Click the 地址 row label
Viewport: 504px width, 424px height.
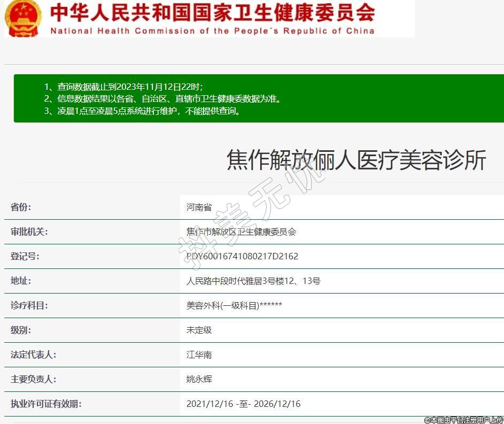click(x=21, y=281)
